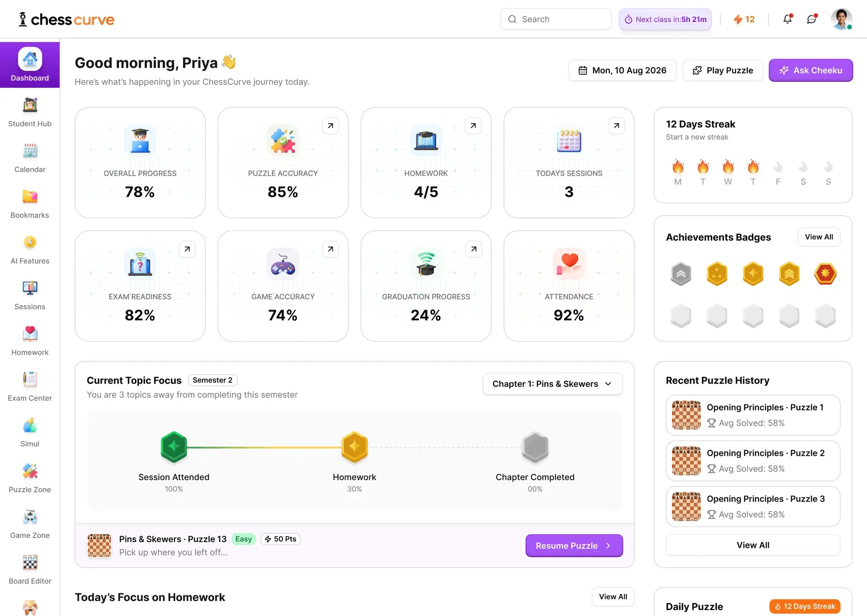This screenshot has width=867, height=616.
Task: Open Game Accuracy card arrow icon
Action: click(x=331, y=249)
